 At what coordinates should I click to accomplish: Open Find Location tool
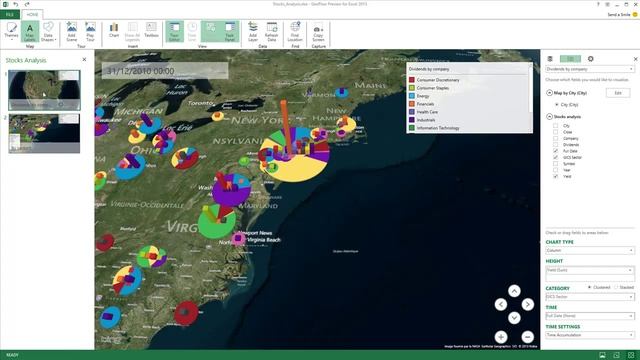[295, 31]
